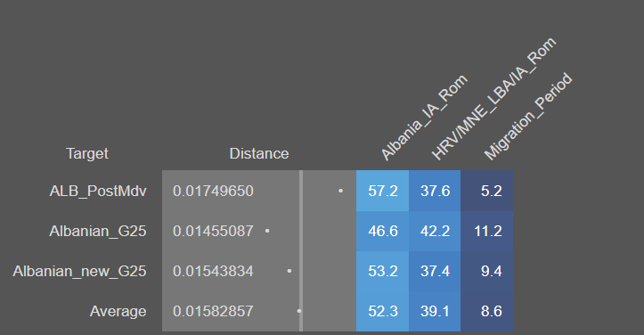Screen dimensions: 644x335
Task: Select the Albania_IA_Rom column header
Action: 424,117
